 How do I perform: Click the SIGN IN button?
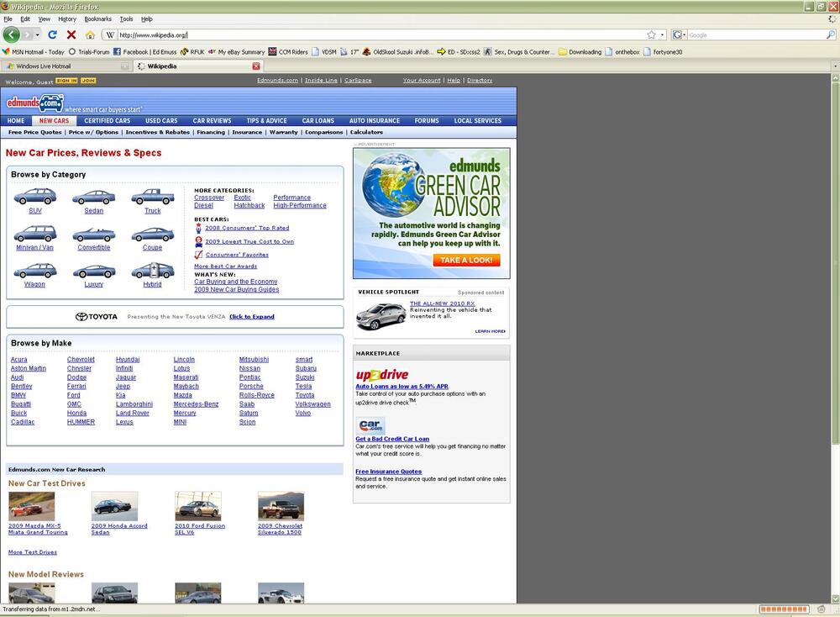pyautogui.click(x=67, y=81)
